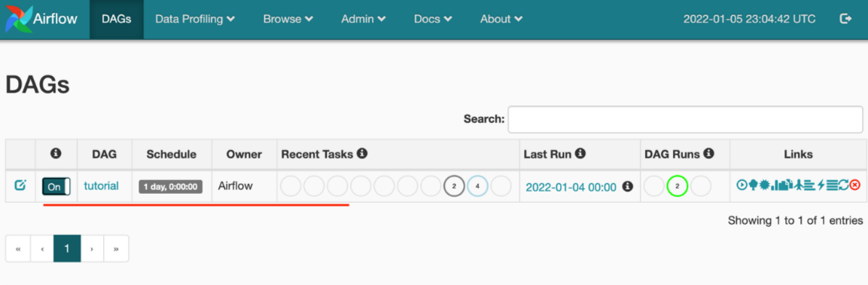Click the Recent Tasks header label
The image size is (868, 285).
(317, 154)
